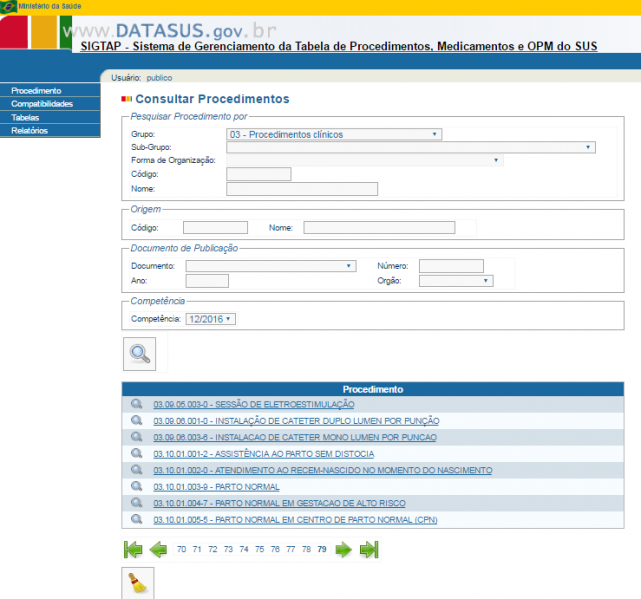Jump to the last results page
The width and height of the screenshot is (641, 599).
369,550
